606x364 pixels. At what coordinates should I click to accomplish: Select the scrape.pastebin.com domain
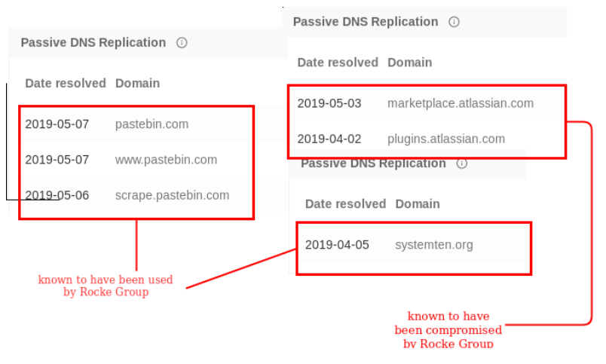tap(172, 195)
